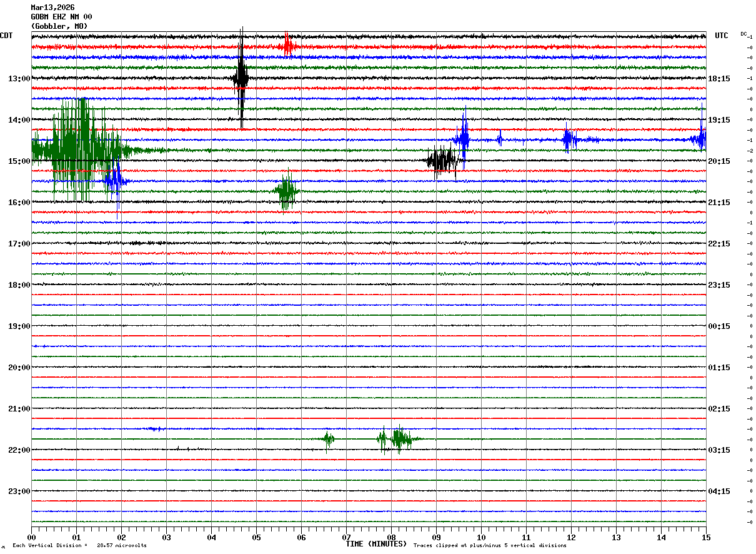Image resolution: width=756 pixels, height=554 pixels.
Task: Click the GOBM EHZ NM 00 station header
Action: coord(61,17)
